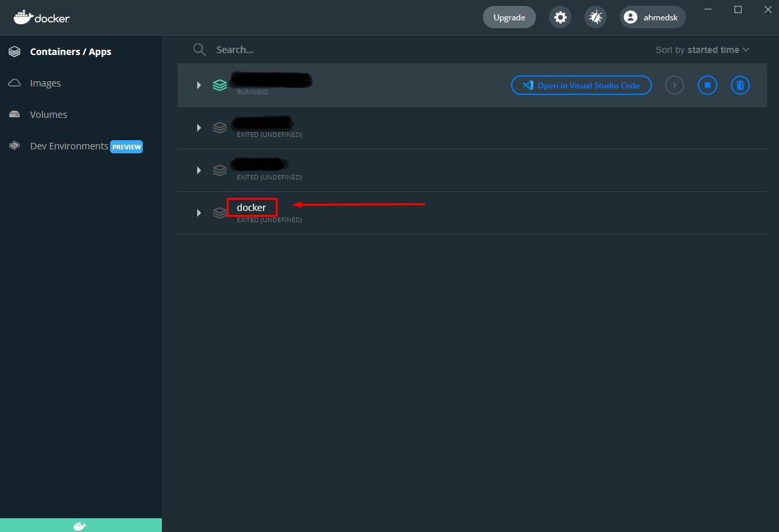Image resolution: width=779 pixels, height=532 pixels.
Task: Click the green stack icon of running container
Action: (x=219, y=85)
